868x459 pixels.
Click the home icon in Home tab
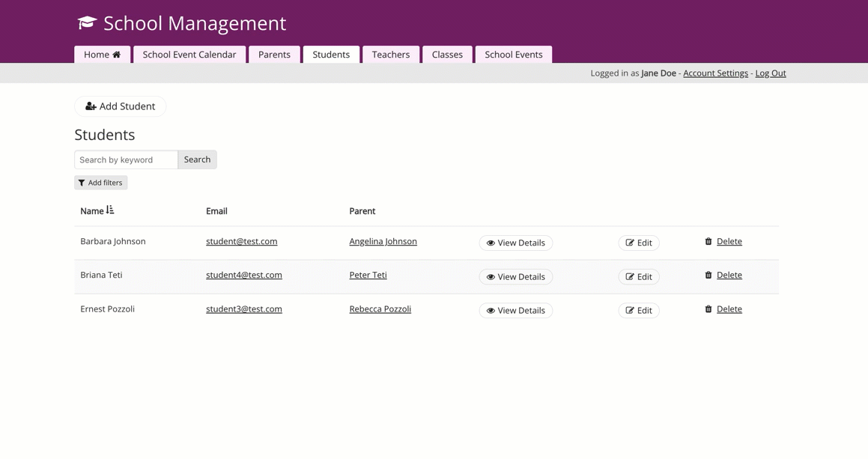pyautogui.click(x=117, y=55)
